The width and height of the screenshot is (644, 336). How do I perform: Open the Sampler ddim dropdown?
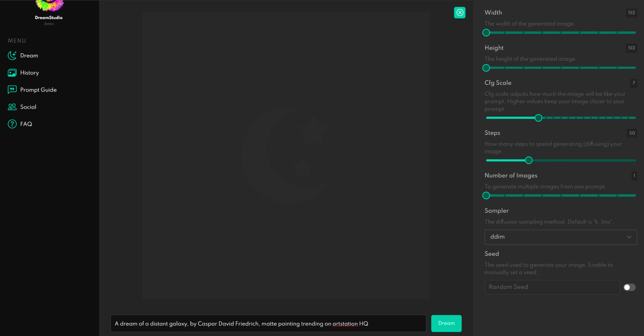click(560, 237)
